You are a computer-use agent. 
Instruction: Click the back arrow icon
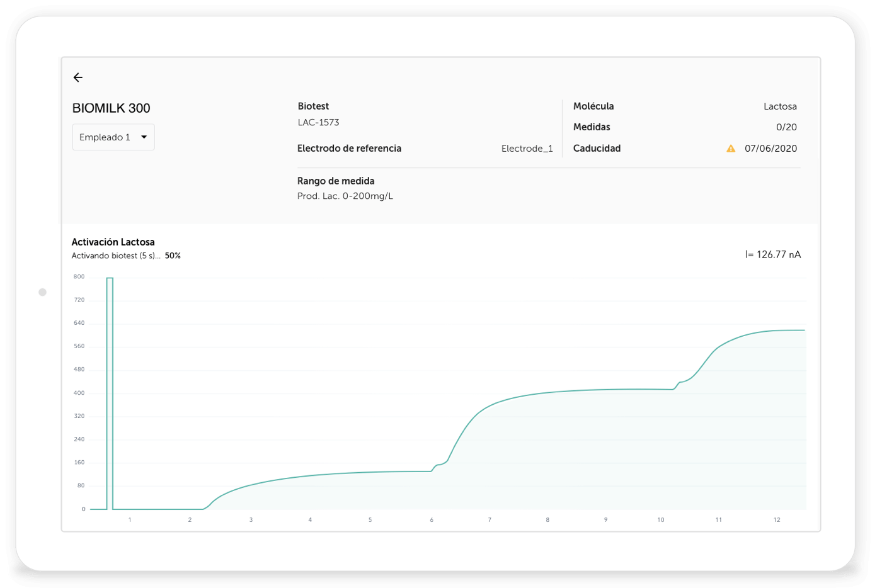pyautogui.click(x=78, y=77)
